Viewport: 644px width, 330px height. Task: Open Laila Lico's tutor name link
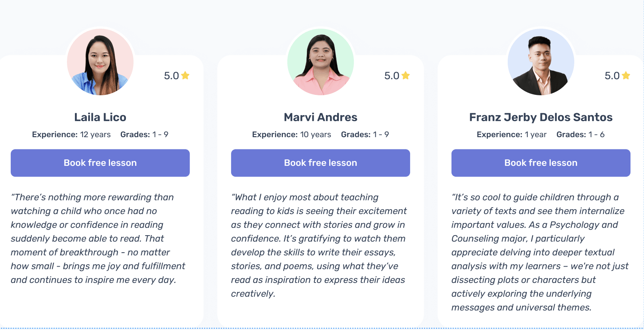click(x=100, y=117)
